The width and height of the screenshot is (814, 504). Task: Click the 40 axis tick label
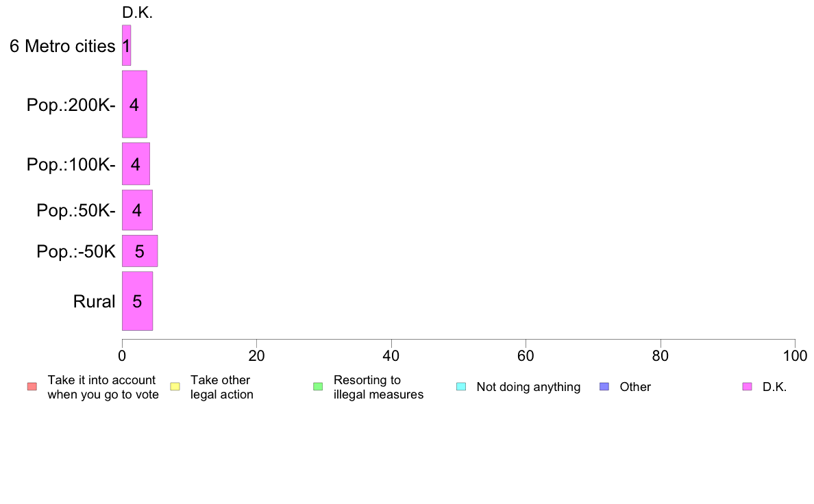click(x=391, y=355)
